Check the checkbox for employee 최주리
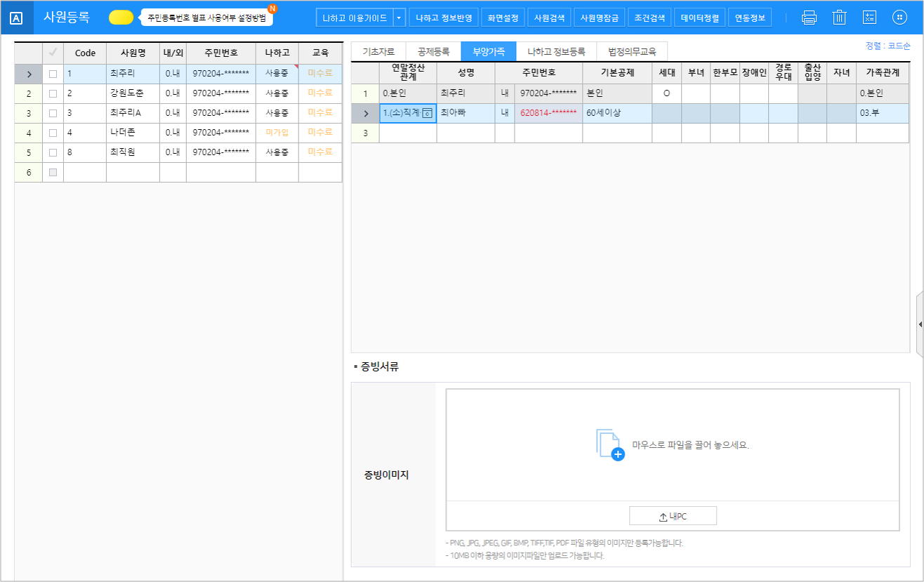Screen dimensions: 924x582 (53, 73)
